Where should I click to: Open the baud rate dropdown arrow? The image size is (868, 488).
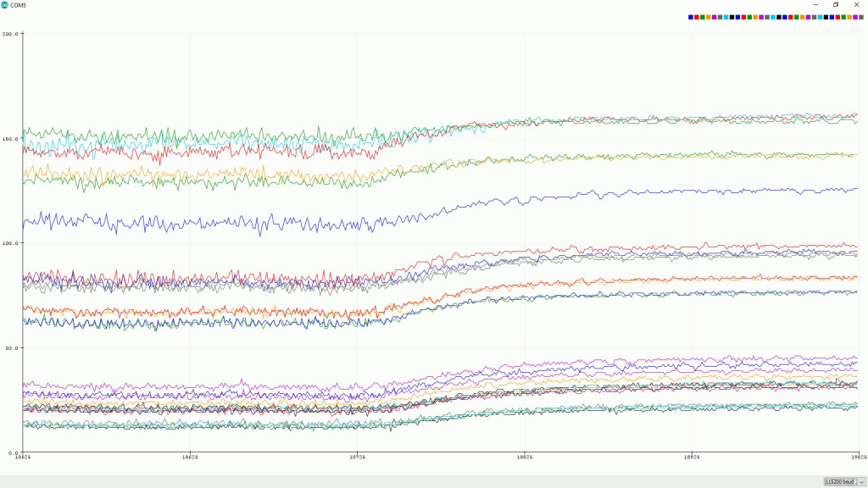(x=861, y=481)
